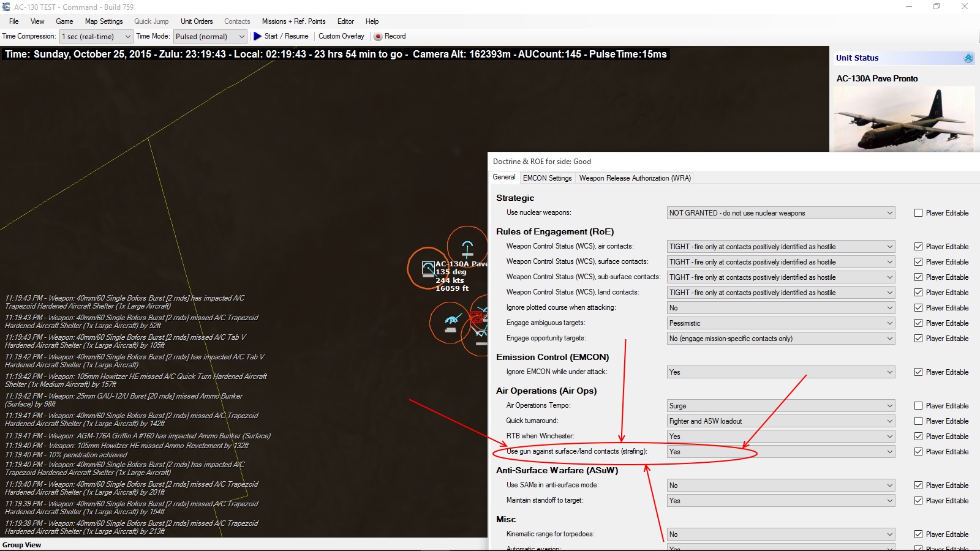The image size is (980, 551).
Task: Open the Kinematic range for torpedoes dropdown
Action: point(781,534)
